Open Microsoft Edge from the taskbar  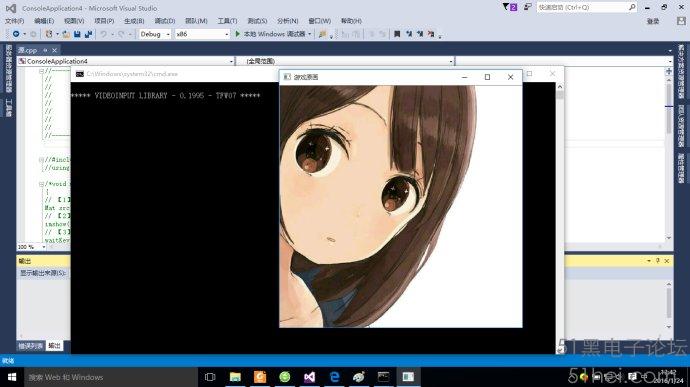pyautogui.click(x=334, y=377)
